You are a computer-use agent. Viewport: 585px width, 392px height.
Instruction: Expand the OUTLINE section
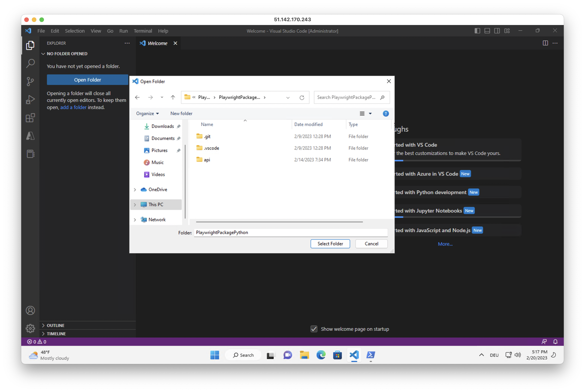coord(56,325)
